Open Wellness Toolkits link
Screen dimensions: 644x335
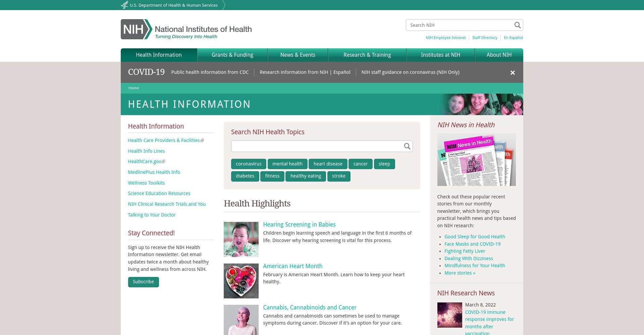[x=146, y=183]
